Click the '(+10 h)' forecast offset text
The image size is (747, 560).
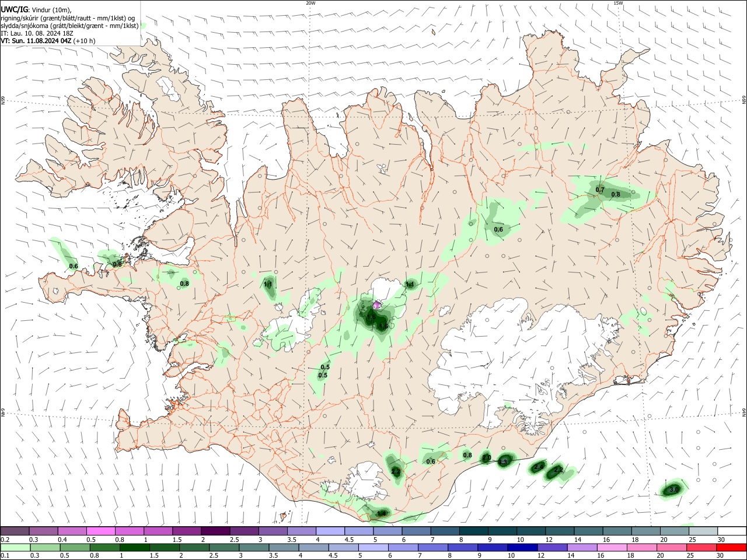pyautogui.click(x=85, y=41)
